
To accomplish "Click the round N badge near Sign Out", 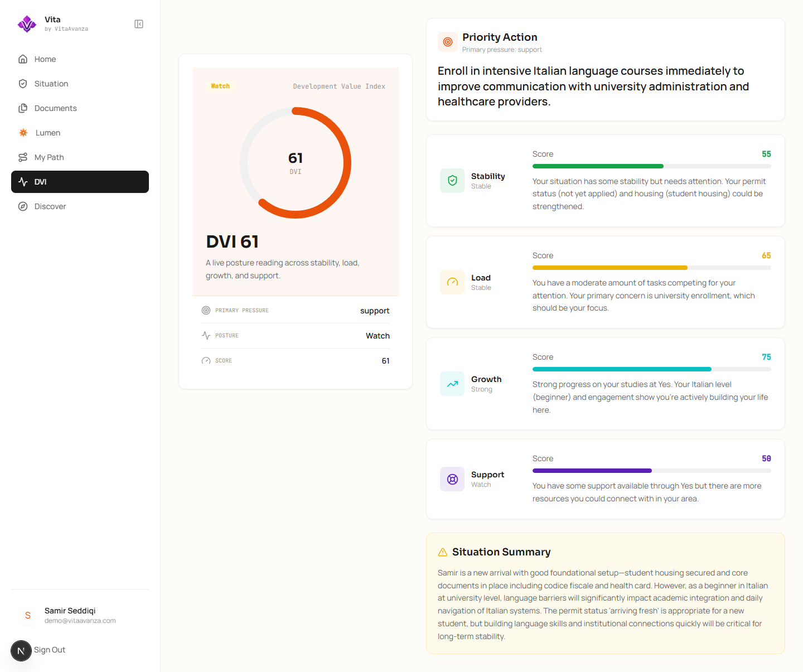I will 21,651.
